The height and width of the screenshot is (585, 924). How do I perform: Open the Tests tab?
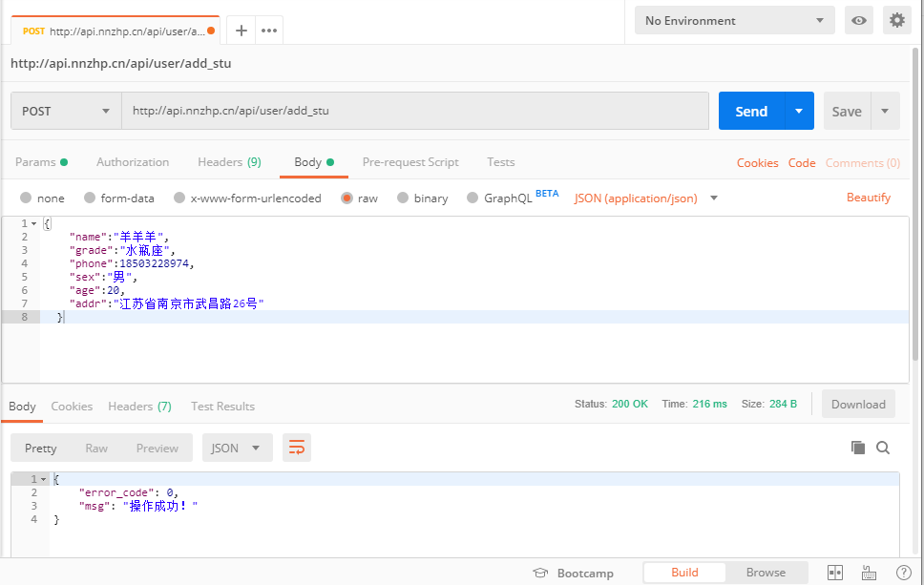[x=501, y=162]
